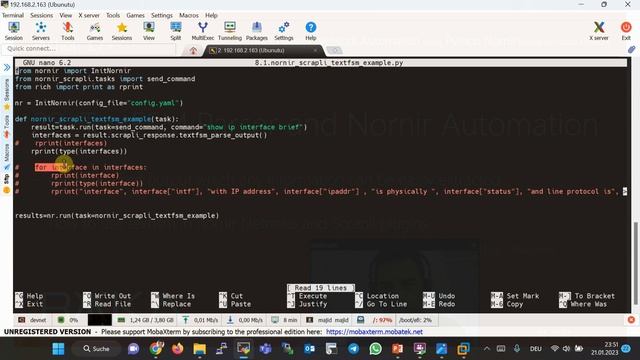Click the DEU language indicator
The height and width of the screenshot is (360, 640).
click(x=535, y=349)
